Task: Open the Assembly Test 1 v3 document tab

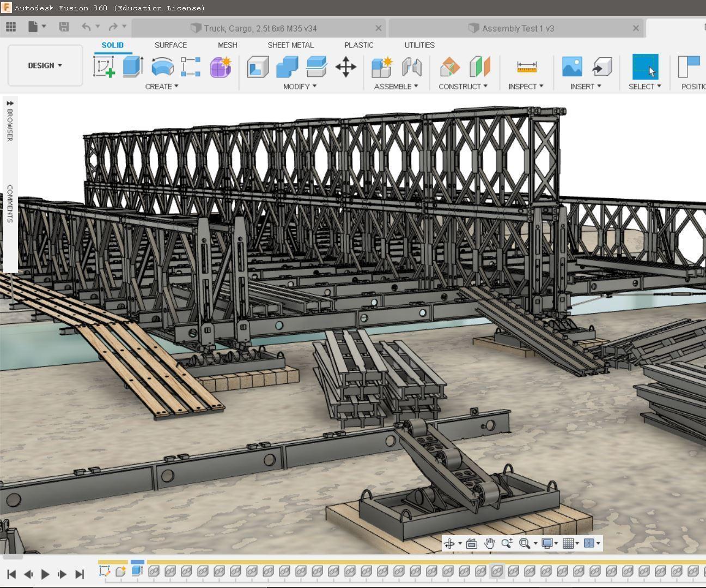Action: click(512, 28)
